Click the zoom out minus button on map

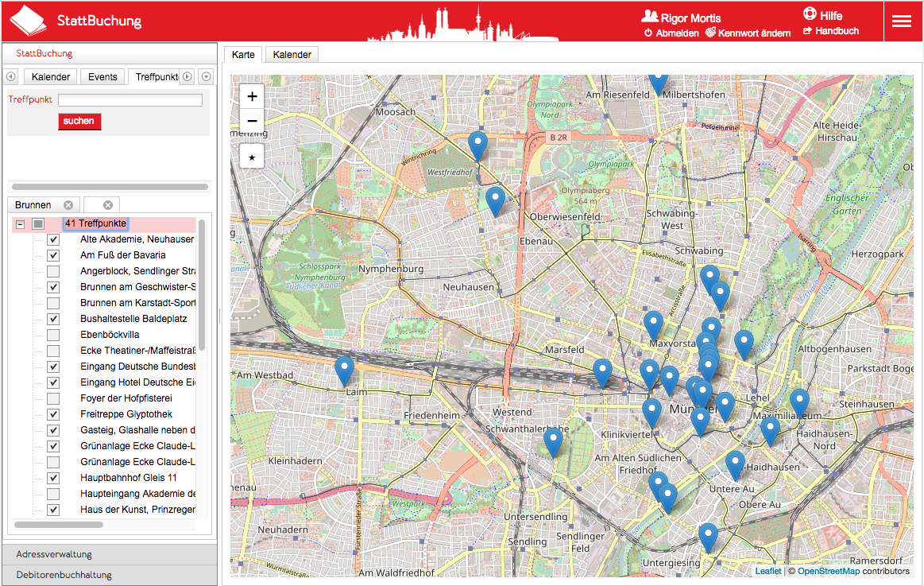pyautogui.click(x=252, y=121)
